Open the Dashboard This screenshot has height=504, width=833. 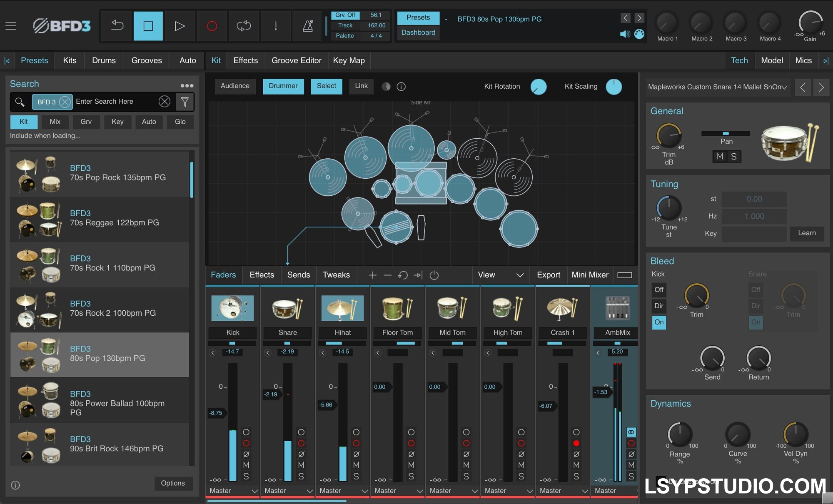click(418, 32)
